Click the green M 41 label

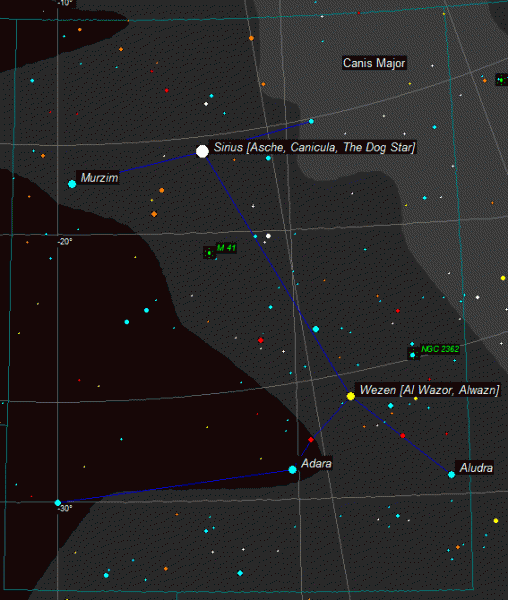226,248
